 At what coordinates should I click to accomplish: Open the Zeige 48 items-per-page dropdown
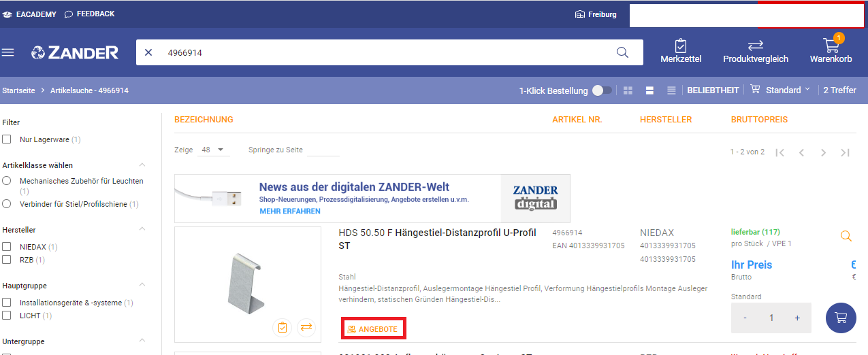[214, 150]
